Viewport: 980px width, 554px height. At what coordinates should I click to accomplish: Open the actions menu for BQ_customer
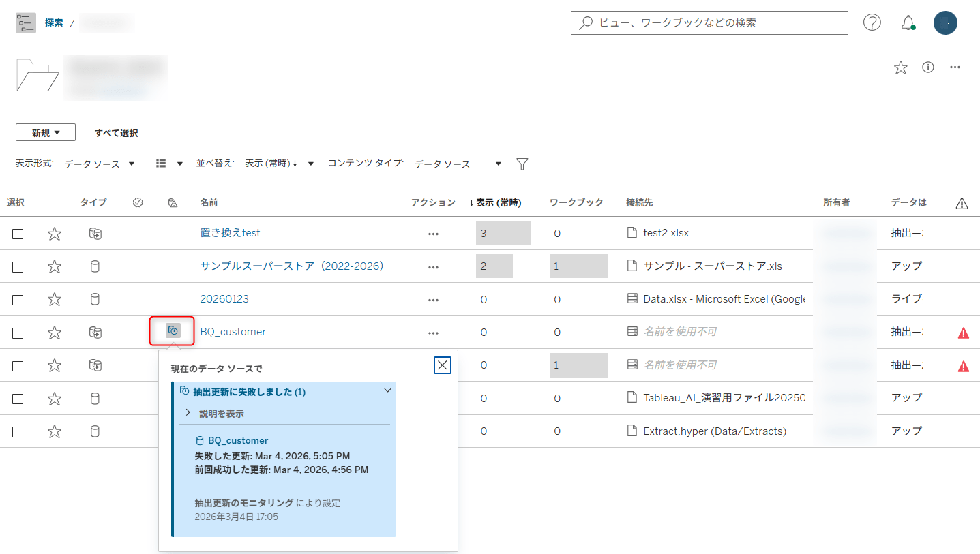click(x=433, y=333)
